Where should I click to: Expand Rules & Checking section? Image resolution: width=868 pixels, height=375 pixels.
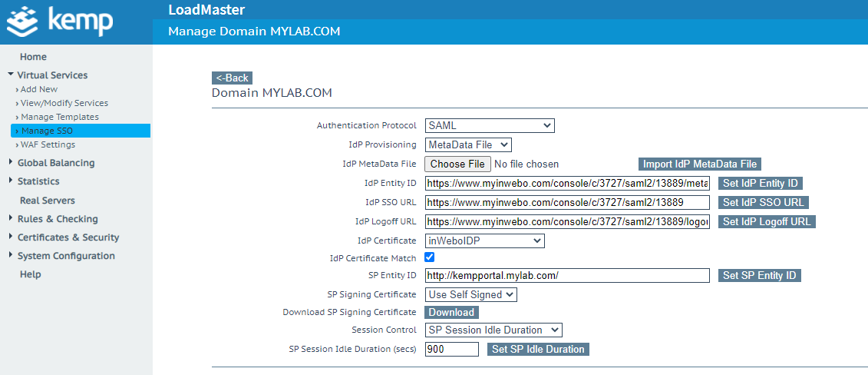57,219
